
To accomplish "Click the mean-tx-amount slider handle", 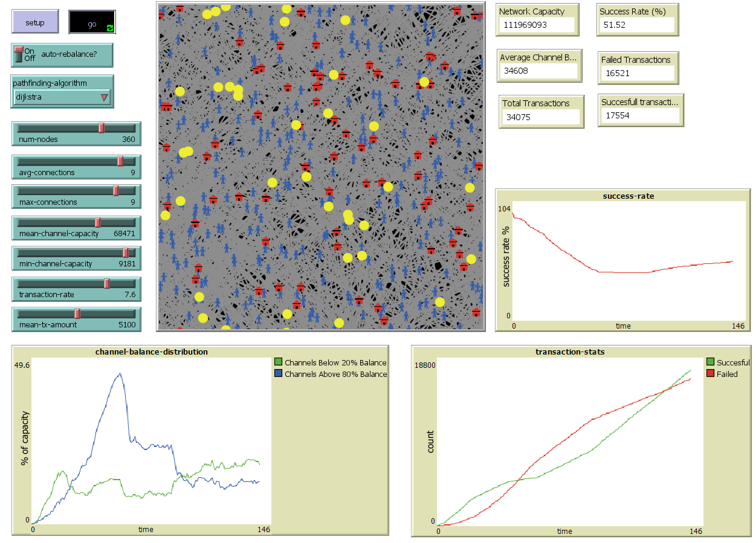I will [x=77, y=314].
